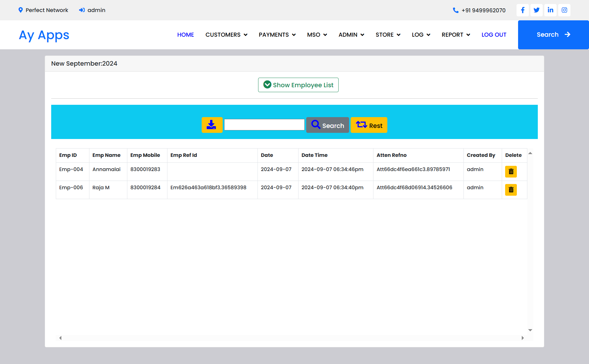The image size is (589, 364).
Task: Open the ADMIN dropdown menu
Action: [x=351, y=35]
